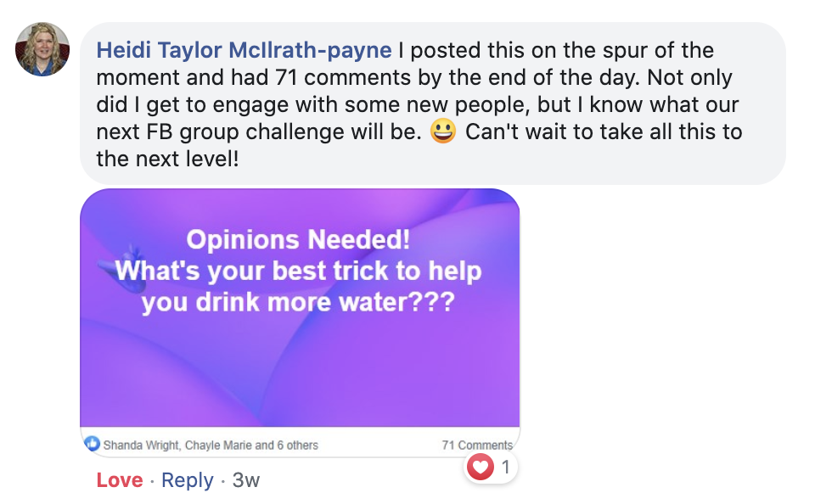Click the "6 others" text
The image size is (815, 504).
coord(297,445)
